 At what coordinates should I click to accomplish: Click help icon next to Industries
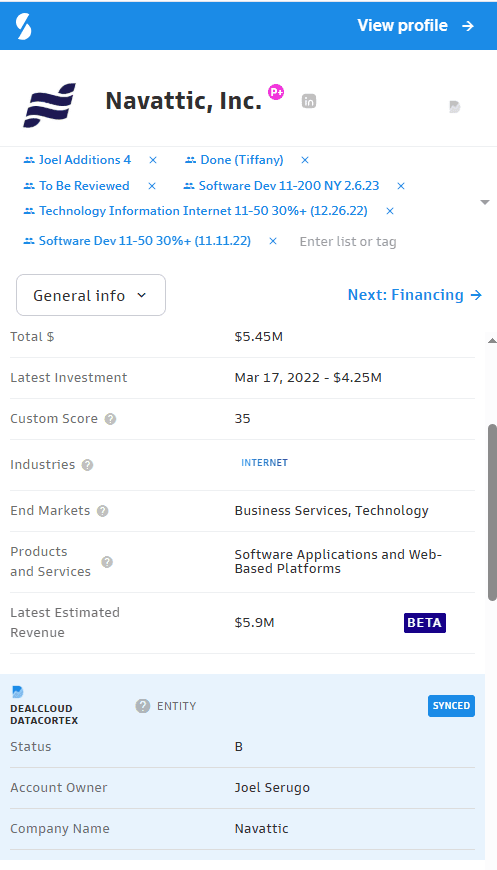coord(87,465)
